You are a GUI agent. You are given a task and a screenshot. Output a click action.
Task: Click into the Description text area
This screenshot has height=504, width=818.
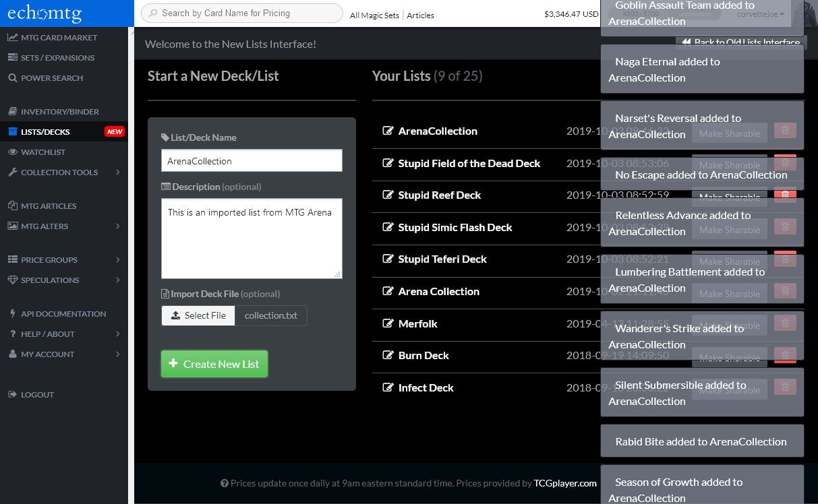252,239
